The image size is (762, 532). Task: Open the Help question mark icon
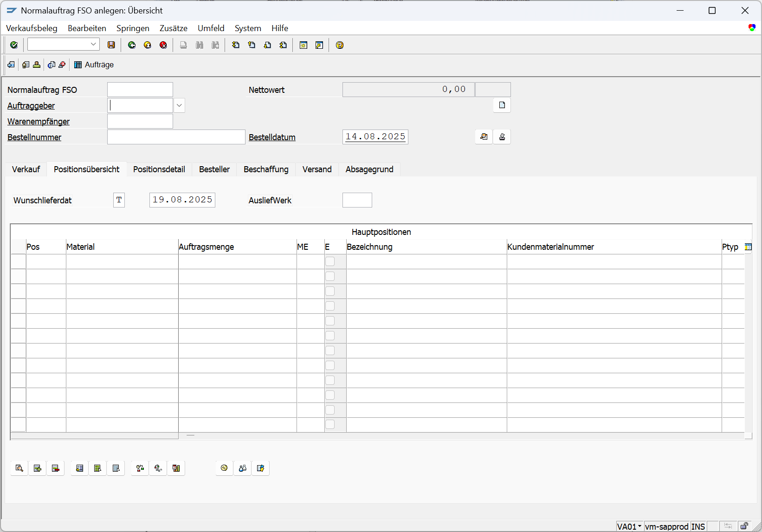coord(340,45)
